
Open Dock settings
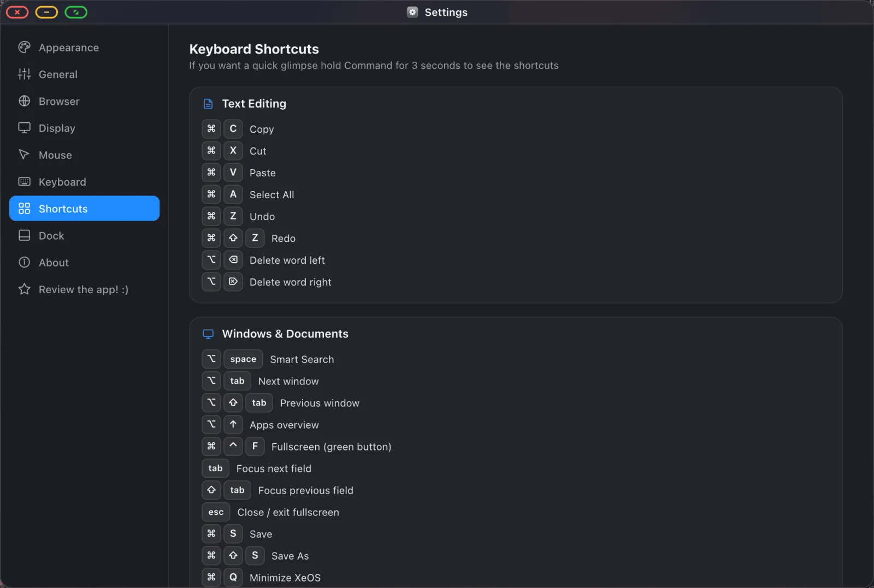click(x=84, y=235)
